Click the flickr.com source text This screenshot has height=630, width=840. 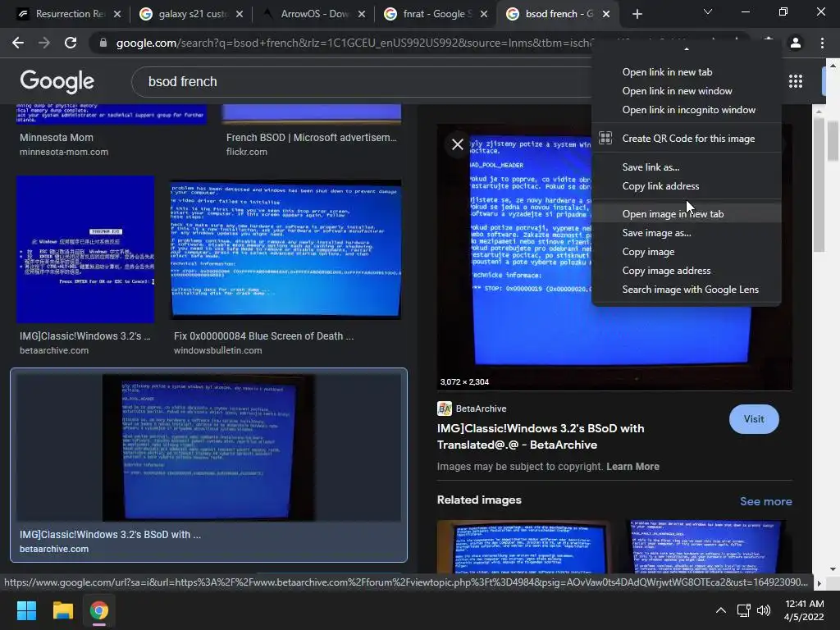[246, 152]
